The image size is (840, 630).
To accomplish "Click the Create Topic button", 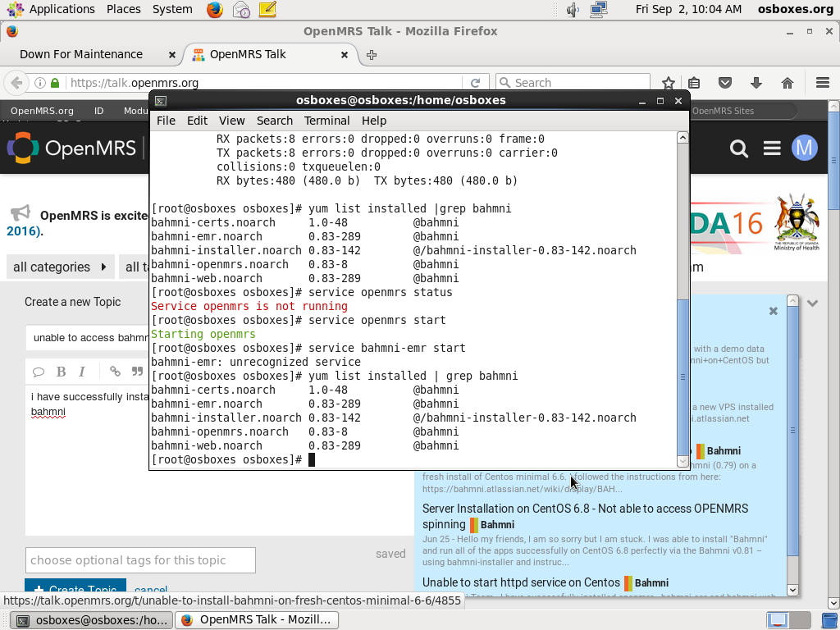I will 75,588.
